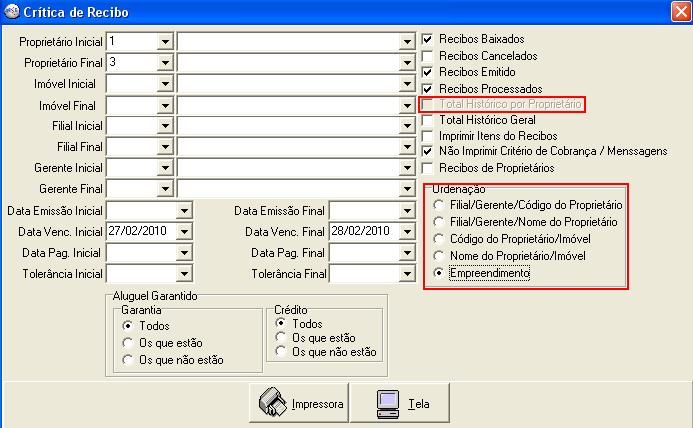This screenshot has width=693, height=428.
Task: Choose Os que não estão under Crédito
Action: coord(281,352)
